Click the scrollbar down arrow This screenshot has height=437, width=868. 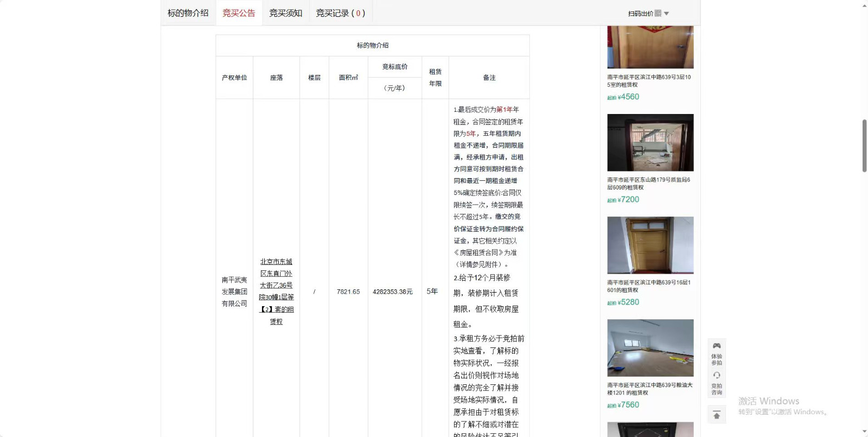(x=864, y=432)
